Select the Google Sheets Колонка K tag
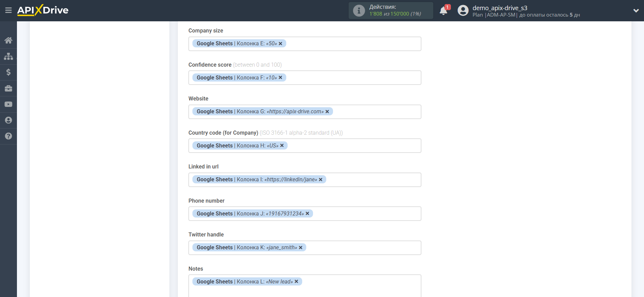The image size is (644, 297). (x=249, y=247)
